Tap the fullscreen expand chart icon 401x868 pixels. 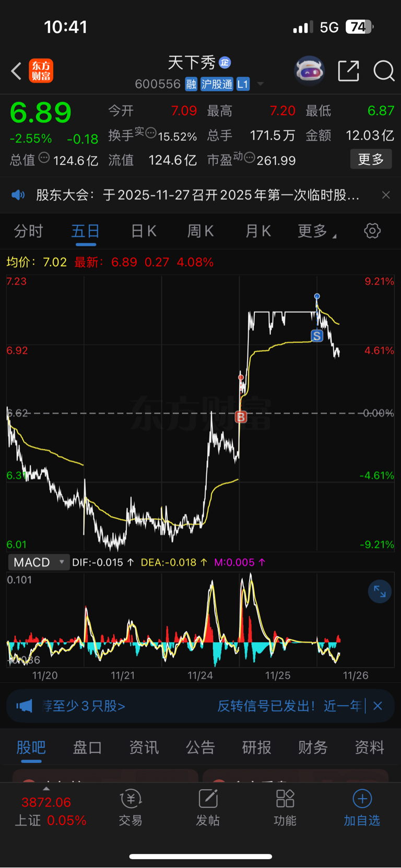(380, 592)
